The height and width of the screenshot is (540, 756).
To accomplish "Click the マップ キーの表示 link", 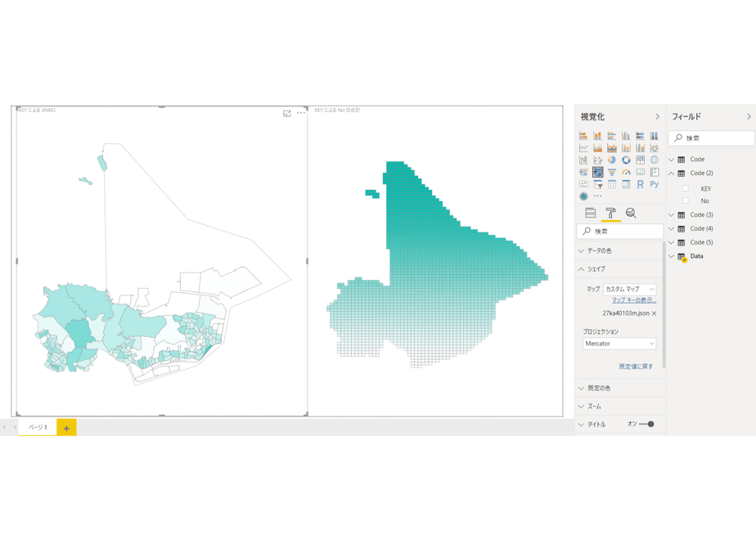I will [x=634, y=300].
